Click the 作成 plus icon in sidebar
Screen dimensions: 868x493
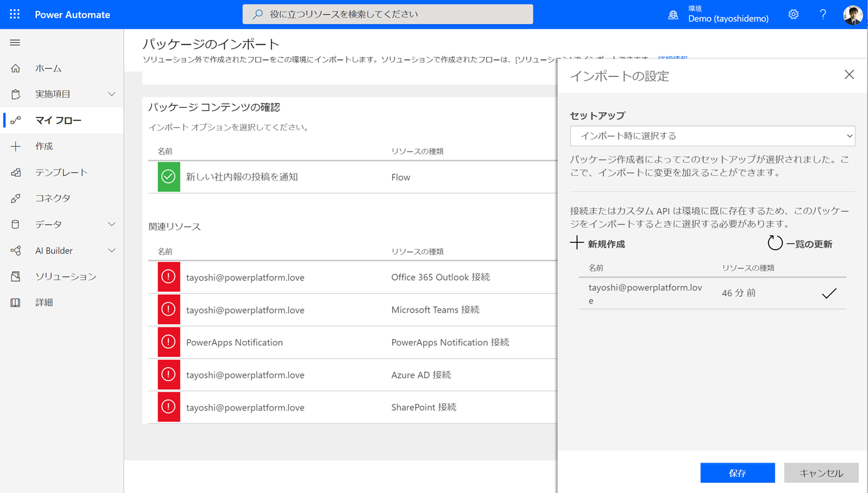coord(16,147)
